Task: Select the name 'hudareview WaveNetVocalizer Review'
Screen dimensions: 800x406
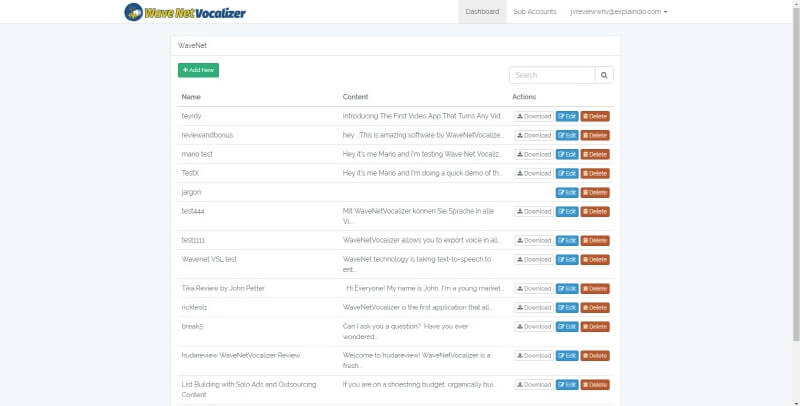Action: click(241, 355)
